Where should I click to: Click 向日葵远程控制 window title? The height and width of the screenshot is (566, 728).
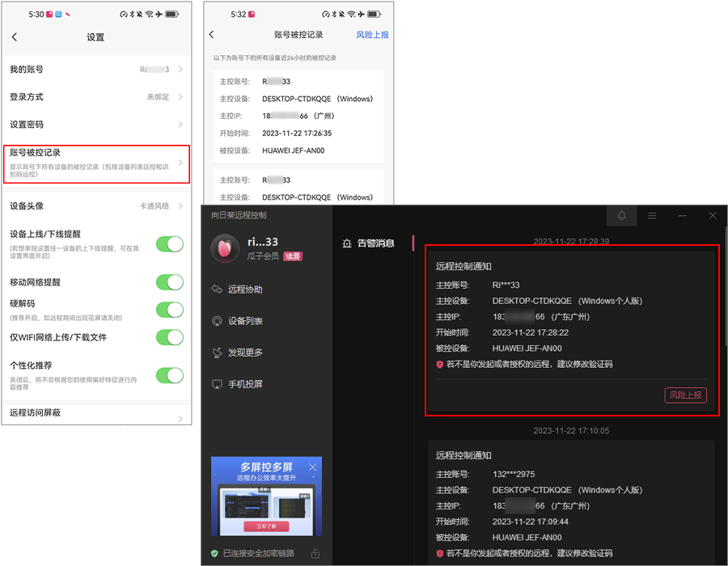click(x=239, y=215)
